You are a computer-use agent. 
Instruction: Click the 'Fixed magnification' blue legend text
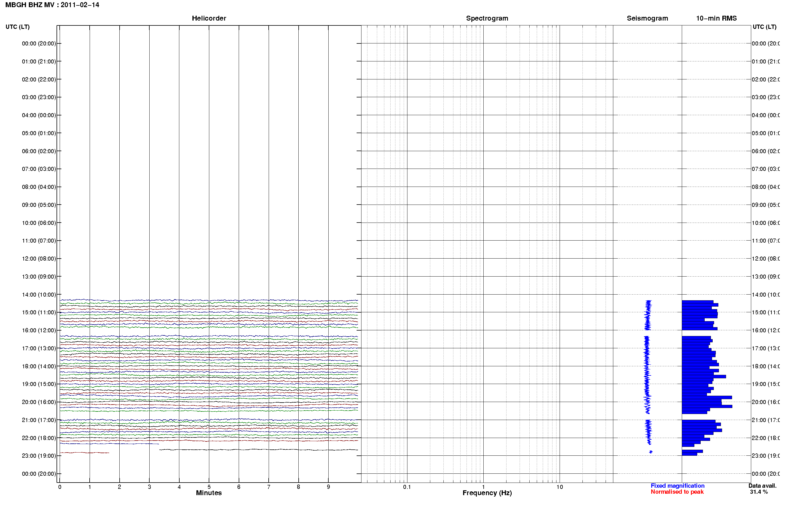tap(678, 486)
